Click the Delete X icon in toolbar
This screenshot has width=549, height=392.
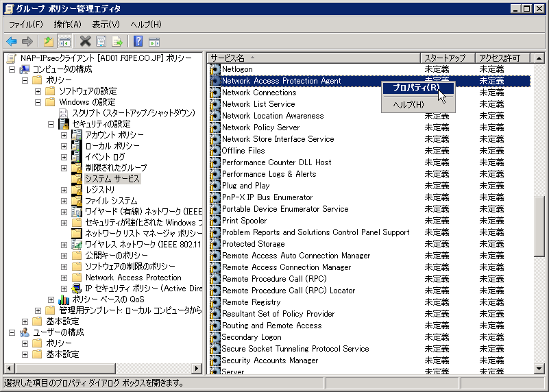click(85, 41)
